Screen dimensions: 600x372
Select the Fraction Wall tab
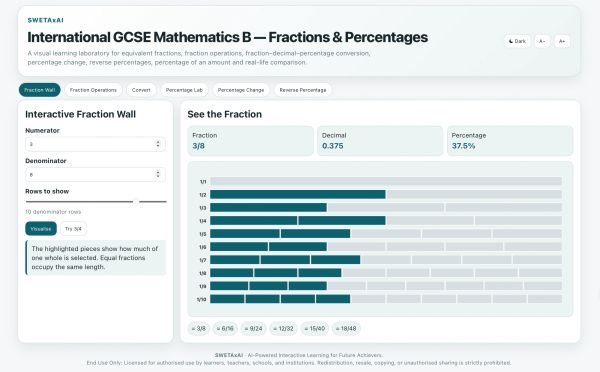[x=39, y=90]
